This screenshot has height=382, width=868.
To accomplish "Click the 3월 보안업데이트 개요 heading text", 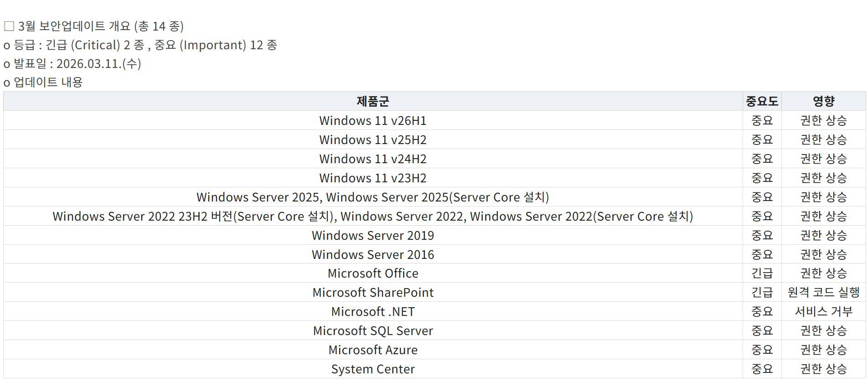I will [100, 26].
